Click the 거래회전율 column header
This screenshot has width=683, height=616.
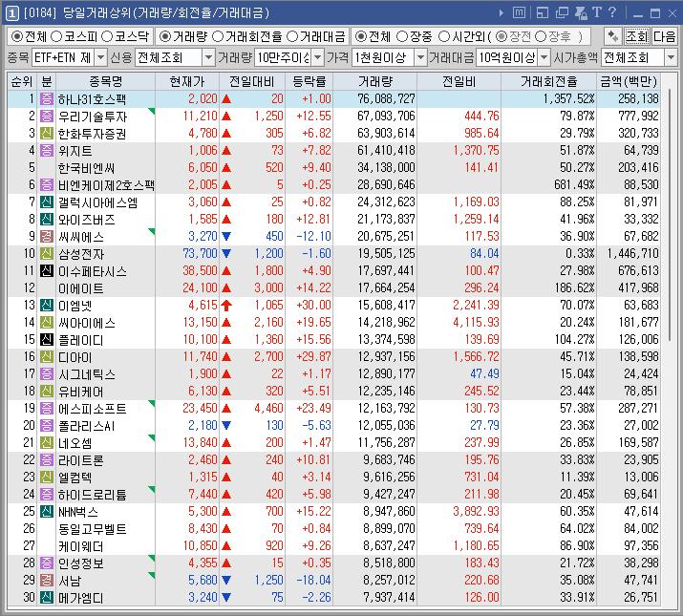pos(549,81)
